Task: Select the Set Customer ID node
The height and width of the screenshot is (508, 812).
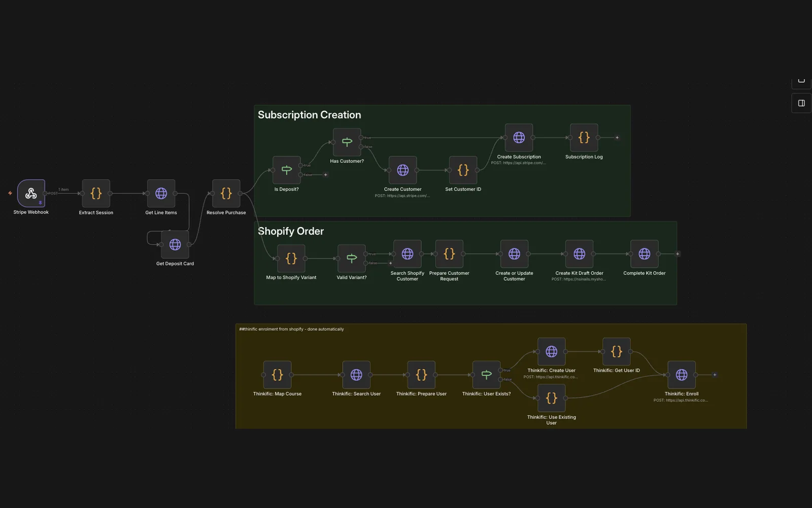Action: pyautogui.click(x=463, y=170)
